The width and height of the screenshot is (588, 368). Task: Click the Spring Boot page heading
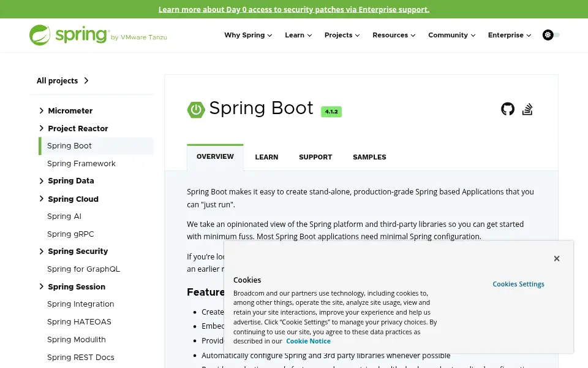tap(261, 108)
